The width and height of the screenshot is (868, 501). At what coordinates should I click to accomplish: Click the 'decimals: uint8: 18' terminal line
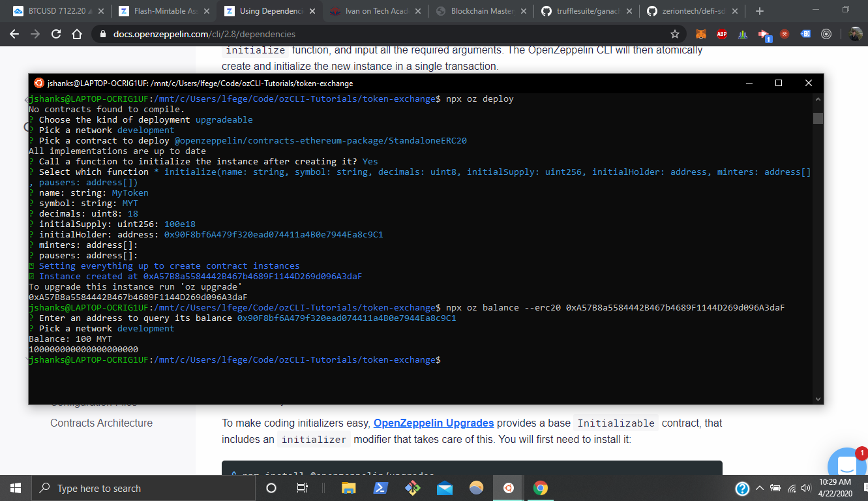pos(83,213)
